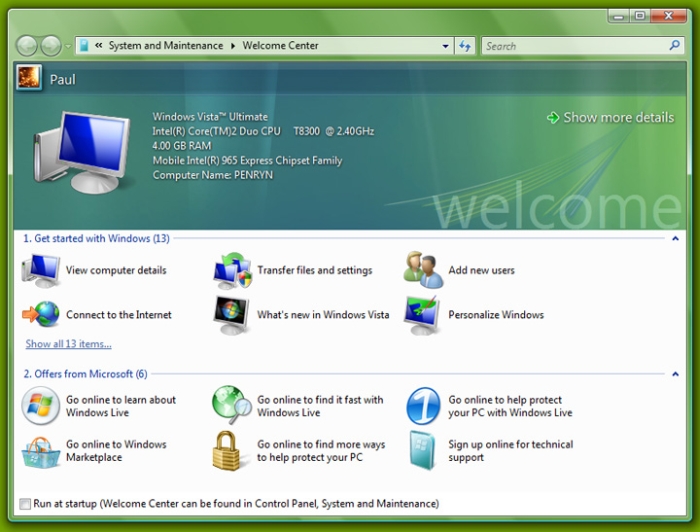Open What's new in Windows Vista icon

pyautogui.click(x=232, y=315)
